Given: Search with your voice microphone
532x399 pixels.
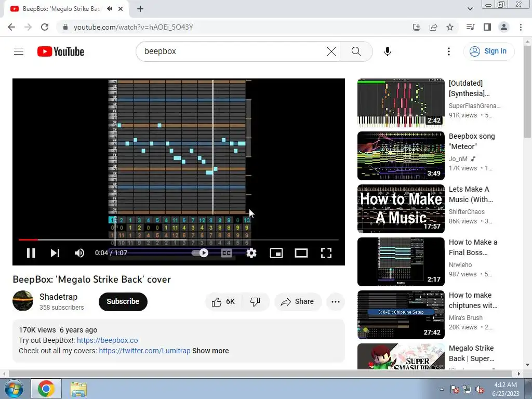Looking at the screenshot, I should point(388,51).
